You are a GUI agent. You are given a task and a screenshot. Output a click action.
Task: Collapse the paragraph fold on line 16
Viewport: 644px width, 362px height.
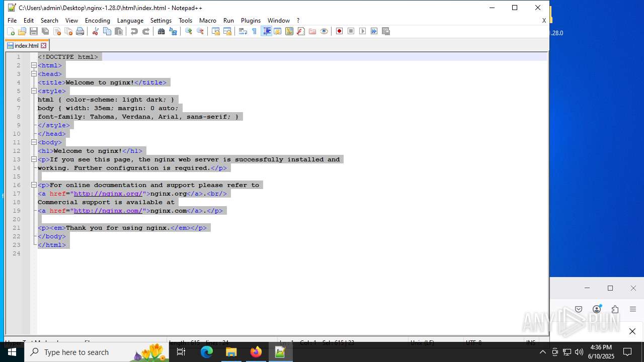34,185
